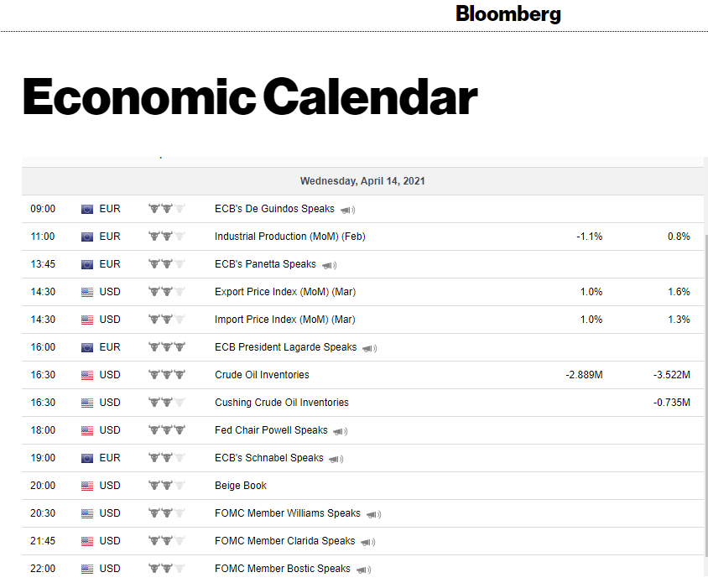Click the speaker icon next to ECB's Panetta Speaks
708x588 pixels.
coord(329,265)
